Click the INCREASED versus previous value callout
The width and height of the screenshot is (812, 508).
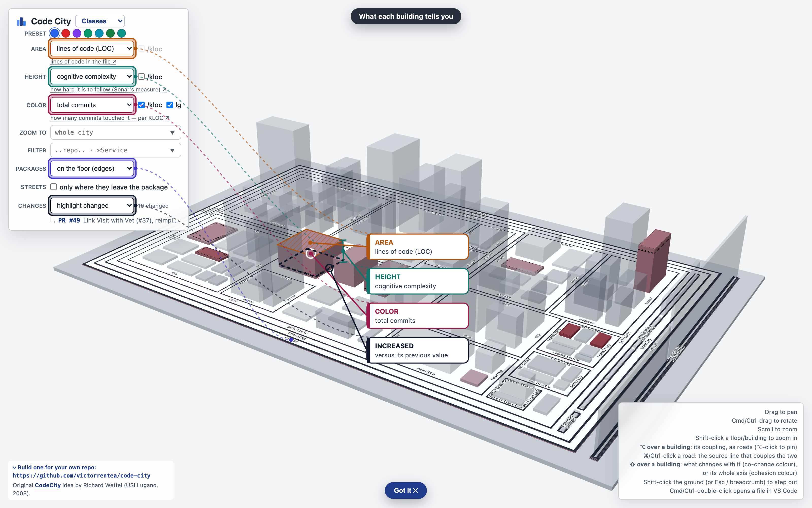click(x=417, y=351)
